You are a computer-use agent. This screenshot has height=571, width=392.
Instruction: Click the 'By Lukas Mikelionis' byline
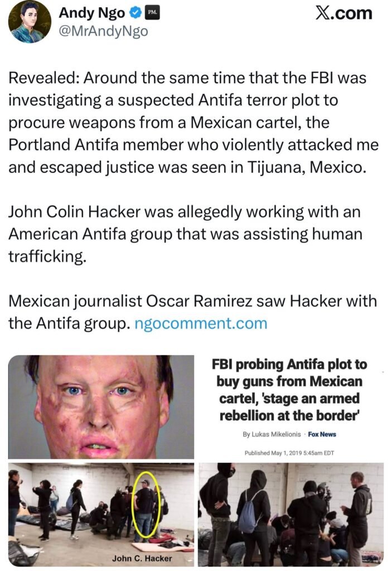coord(272,434)
